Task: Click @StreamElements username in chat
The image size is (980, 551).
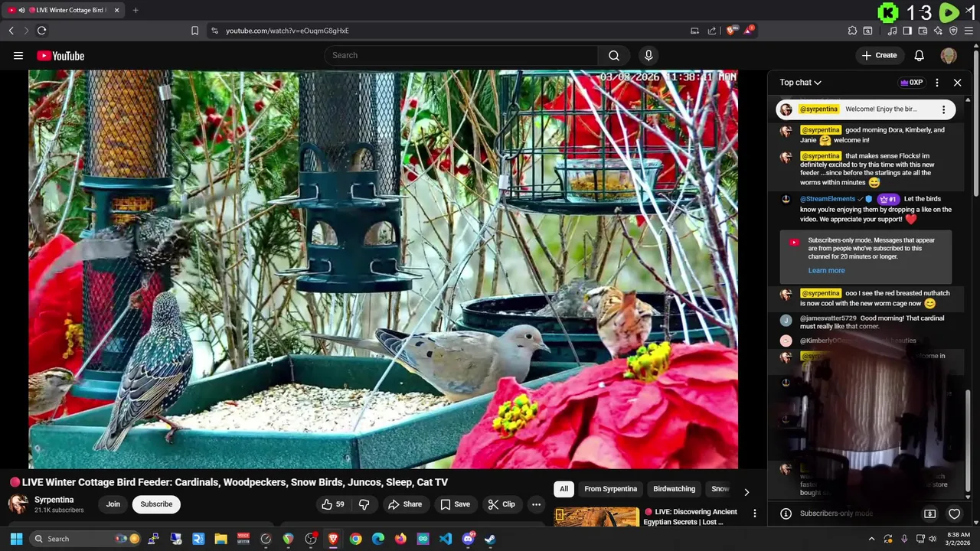Action: 828,199
